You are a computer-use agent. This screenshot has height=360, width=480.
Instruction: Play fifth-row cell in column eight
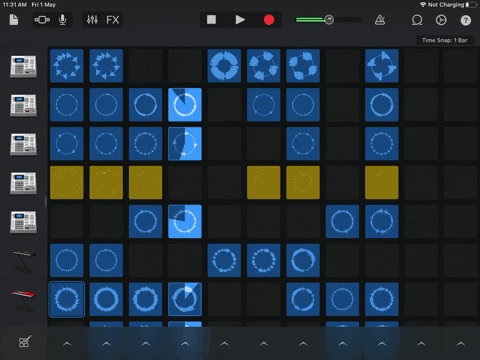[x=342, y=221]
